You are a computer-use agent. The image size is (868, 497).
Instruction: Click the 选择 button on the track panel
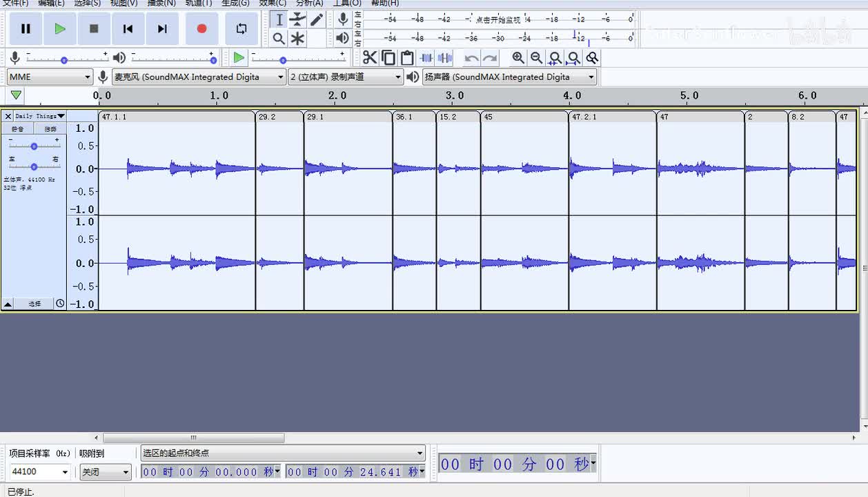(34, 304)
